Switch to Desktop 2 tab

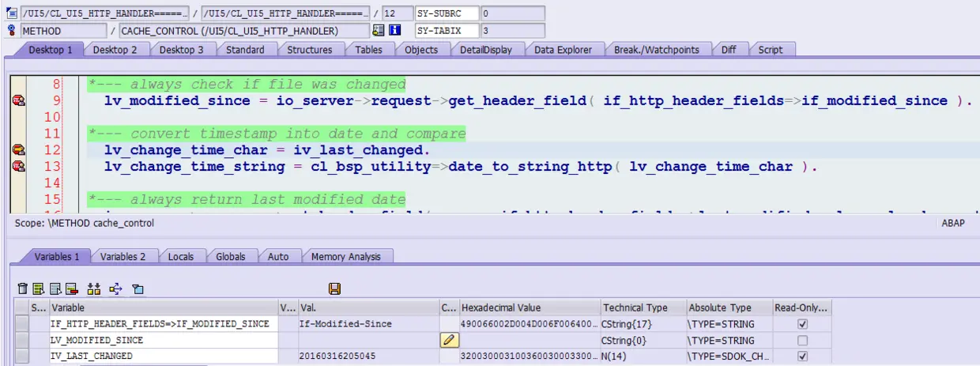pyautogui.click(x=115, y=49)
